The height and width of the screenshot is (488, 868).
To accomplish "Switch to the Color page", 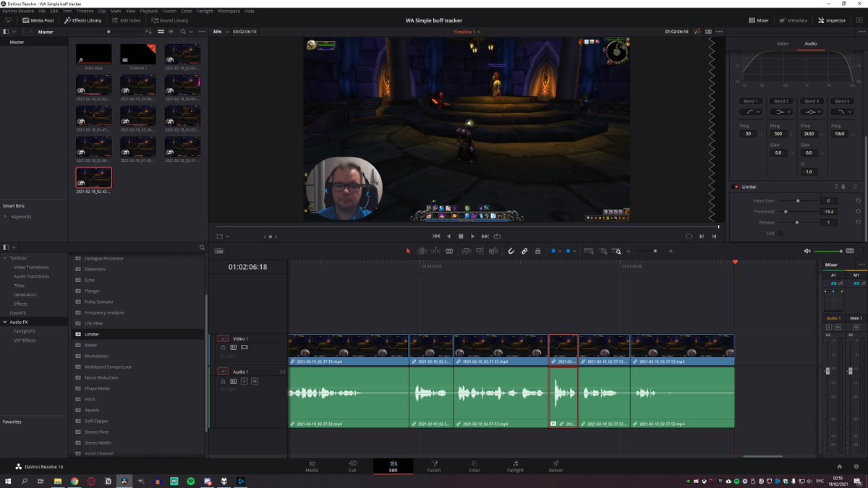I will click(x=475, y=466).
